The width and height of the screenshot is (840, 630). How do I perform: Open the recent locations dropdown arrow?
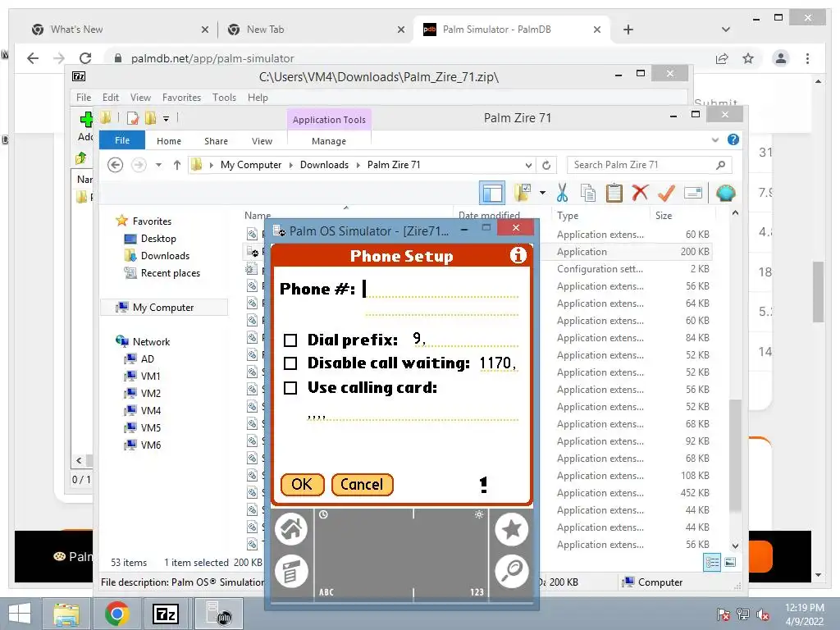(x=158, y=165)
